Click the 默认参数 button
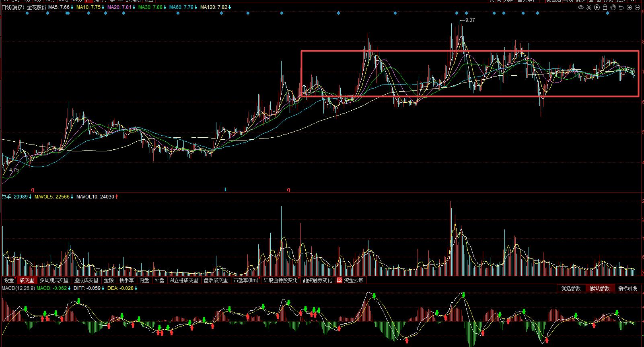 [x=600, y=288]
